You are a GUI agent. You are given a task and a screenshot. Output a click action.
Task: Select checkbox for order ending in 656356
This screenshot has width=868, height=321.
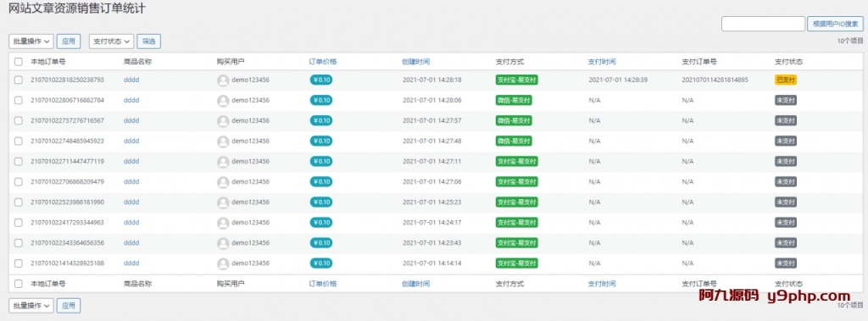click(19, 243)
